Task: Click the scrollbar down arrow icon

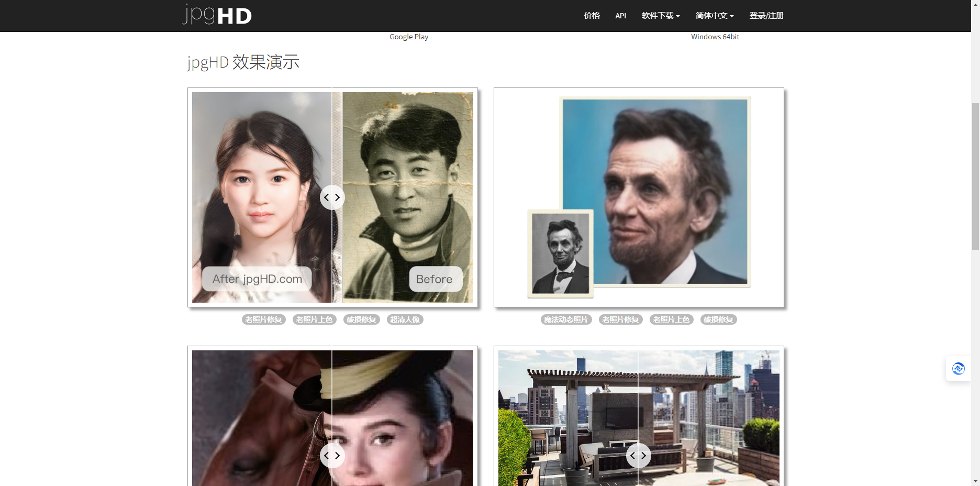Action: click(975, 481)
